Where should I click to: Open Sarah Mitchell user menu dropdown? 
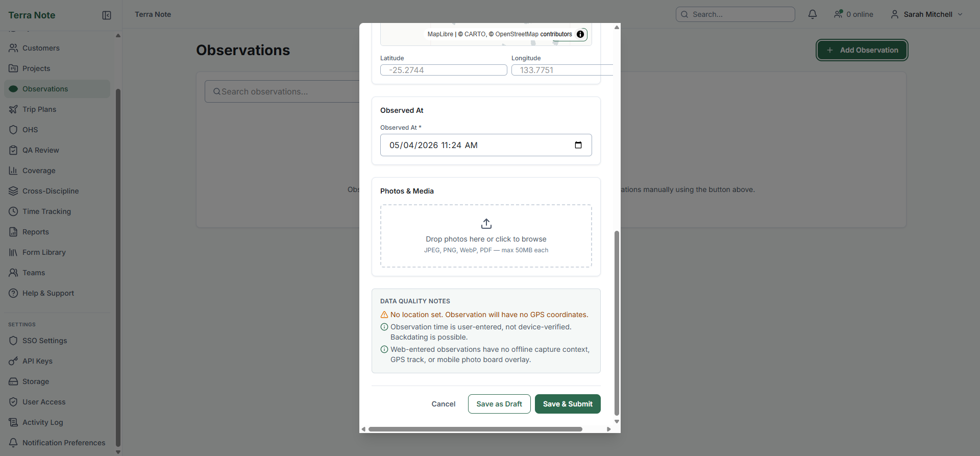tap(927, 14)
